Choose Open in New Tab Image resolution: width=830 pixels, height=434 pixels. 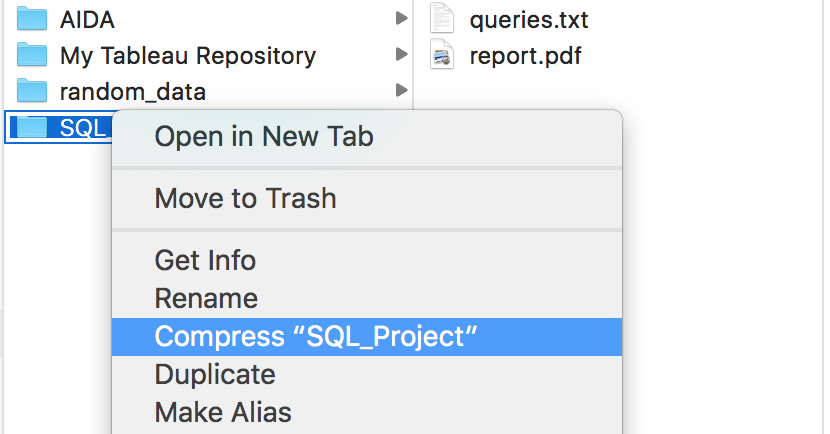pos(263,136)
